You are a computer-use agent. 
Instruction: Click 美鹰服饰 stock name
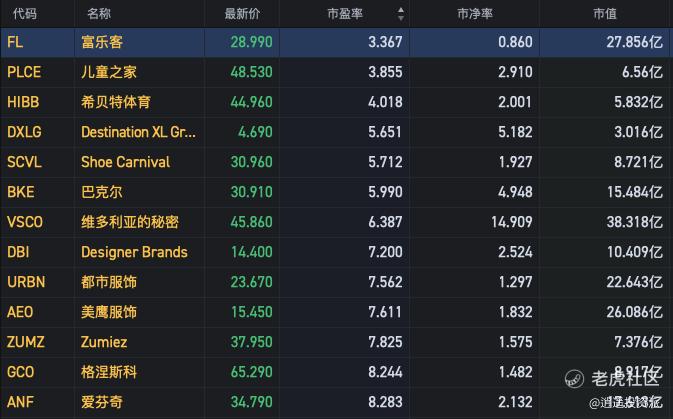(109, 312)
